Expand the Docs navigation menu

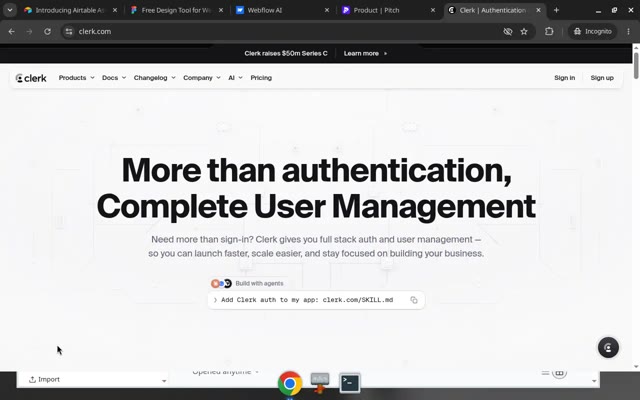pos(114,78)
